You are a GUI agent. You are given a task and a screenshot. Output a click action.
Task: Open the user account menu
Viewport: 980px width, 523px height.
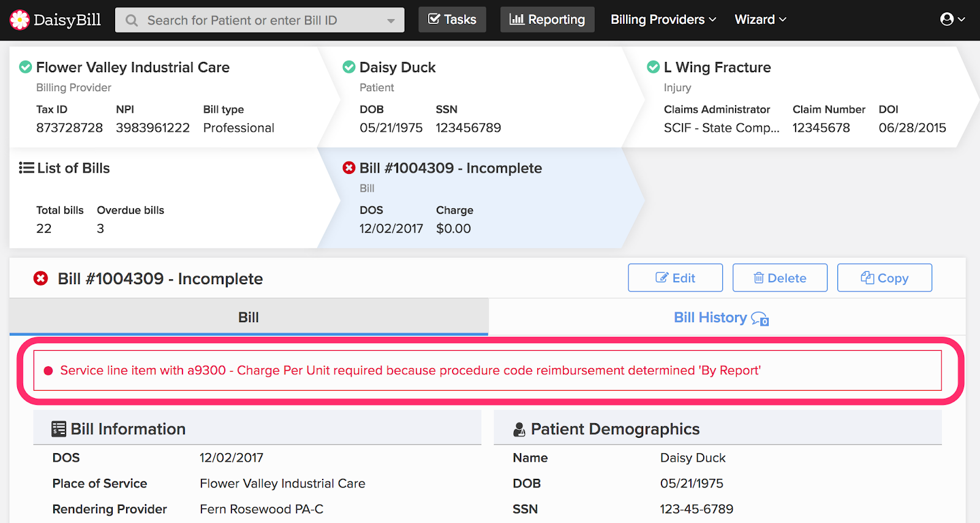click(x=952, y=20)
